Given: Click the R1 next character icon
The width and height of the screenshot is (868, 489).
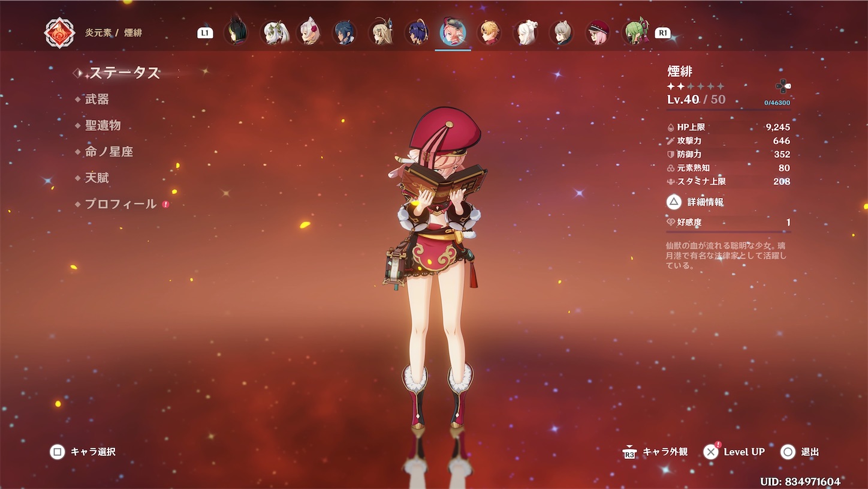Looking at the screenshot, I should [662, 33].
